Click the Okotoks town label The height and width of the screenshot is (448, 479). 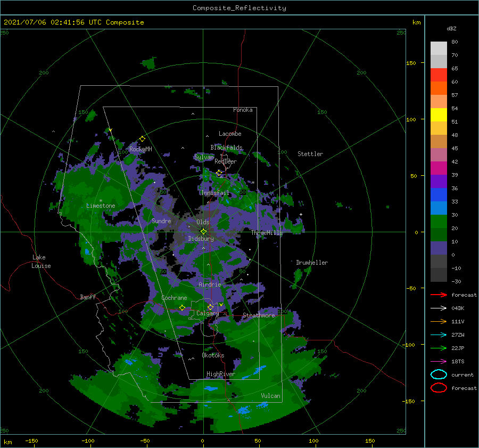point(213,355)
